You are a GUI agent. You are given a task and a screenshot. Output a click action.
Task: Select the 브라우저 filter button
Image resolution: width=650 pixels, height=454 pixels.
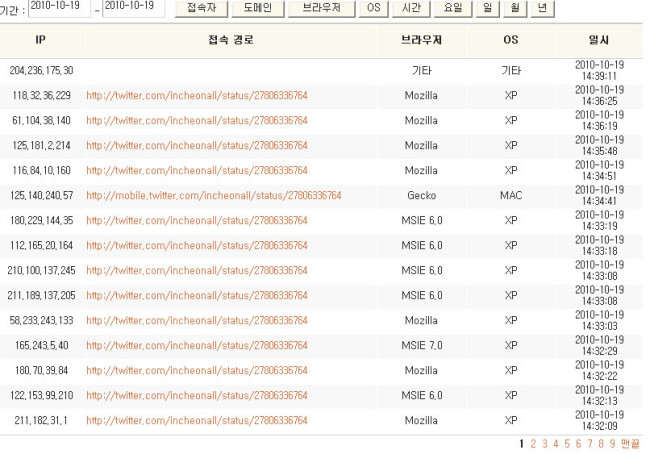[321, 8]
